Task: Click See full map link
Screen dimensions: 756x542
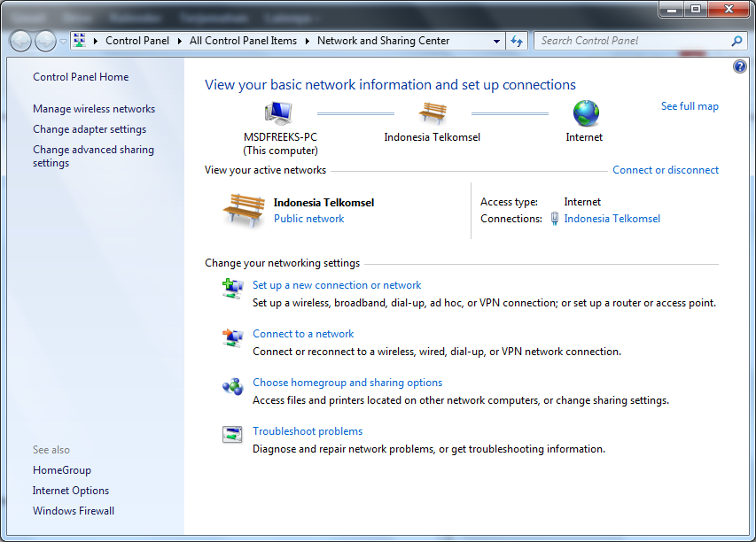Action: (690, 106)
